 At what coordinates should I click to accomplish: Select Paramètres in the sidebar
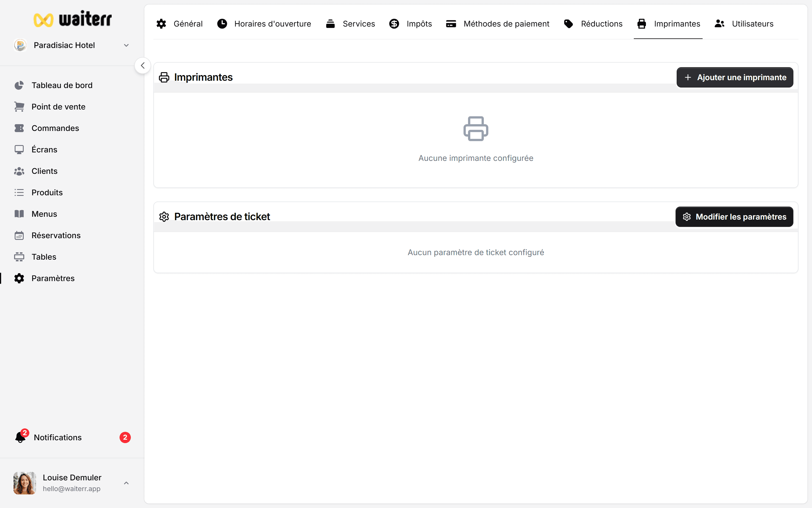click(53, 278)
